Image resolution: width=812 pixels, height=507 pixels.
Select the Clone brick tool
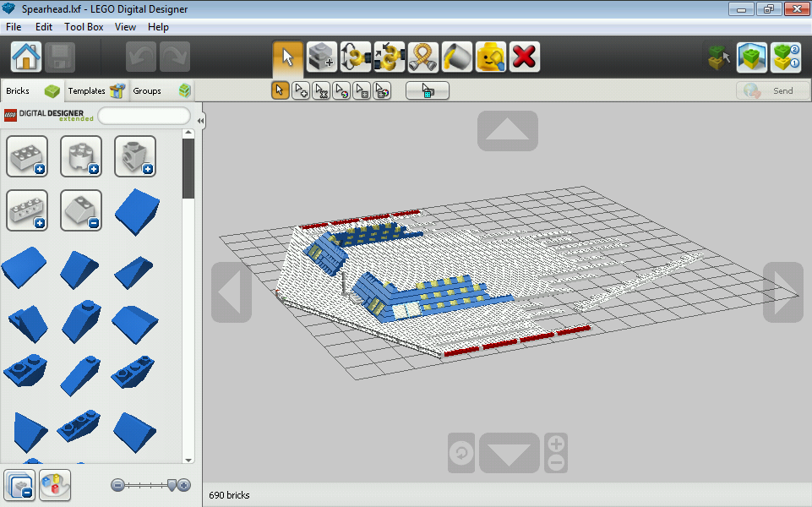(322, 57)
